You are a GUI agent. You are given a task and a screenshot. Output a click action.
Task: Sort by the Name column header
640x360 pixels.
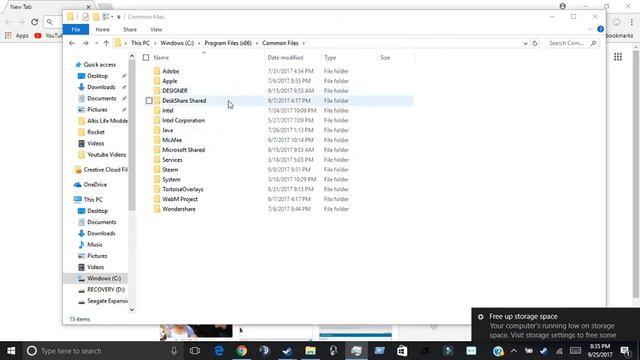[161, 58]
